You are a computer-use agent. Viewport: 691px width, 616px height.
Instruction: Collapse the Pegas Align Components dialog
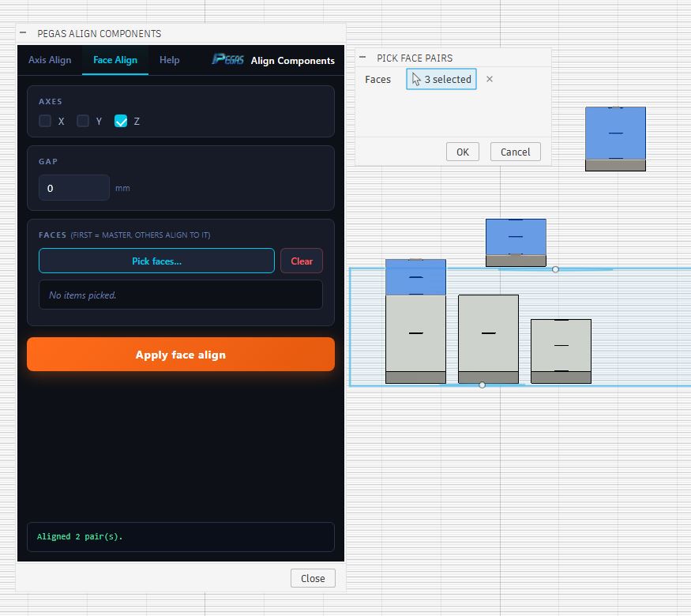[24, 33]
